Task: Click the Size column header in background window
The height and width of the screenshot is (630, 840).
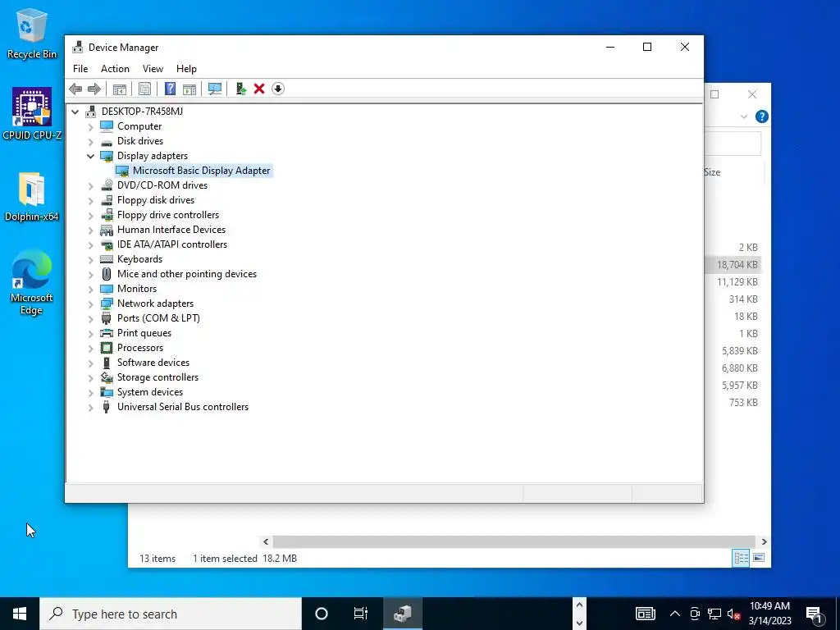Action: coord(712,172)
